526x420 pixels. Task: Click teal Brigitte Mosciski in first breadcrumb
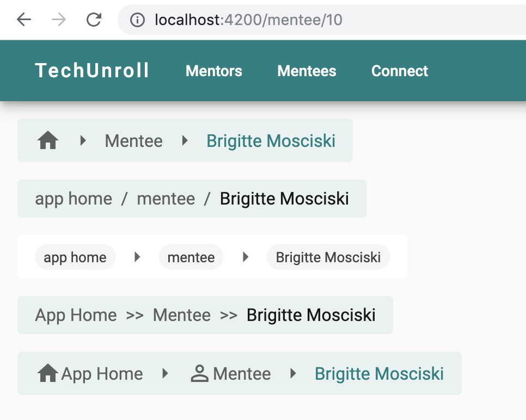point(271,141)
